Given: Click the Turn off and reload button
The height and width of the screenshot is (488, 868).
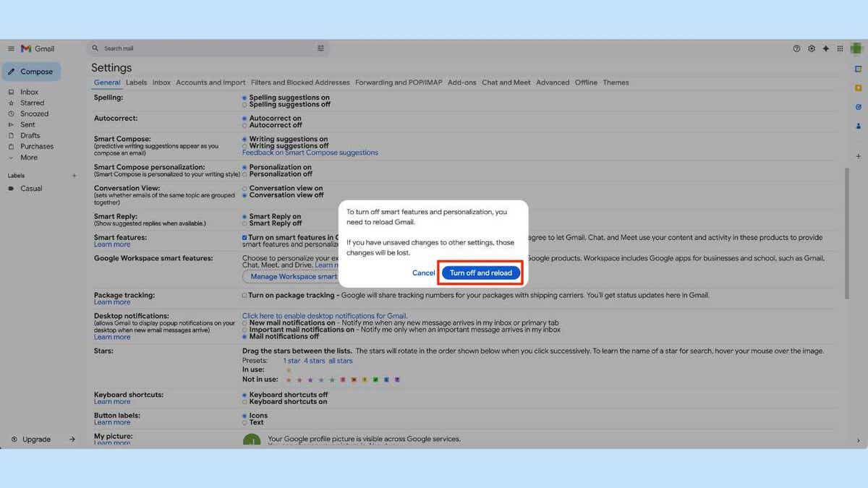Looking at the screenshot, I should [480, 273].
